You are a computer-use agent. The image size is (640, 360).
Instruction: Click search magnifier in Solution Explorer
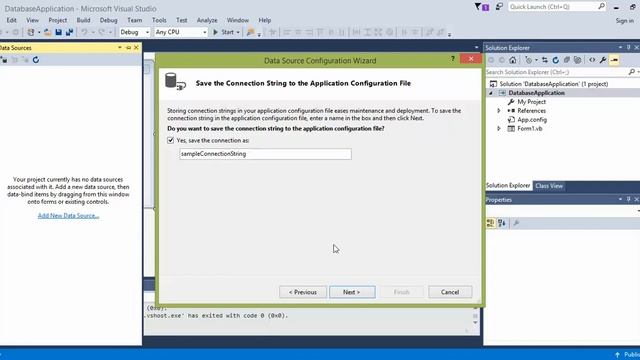pyautogui.click(x=631, y=72)
